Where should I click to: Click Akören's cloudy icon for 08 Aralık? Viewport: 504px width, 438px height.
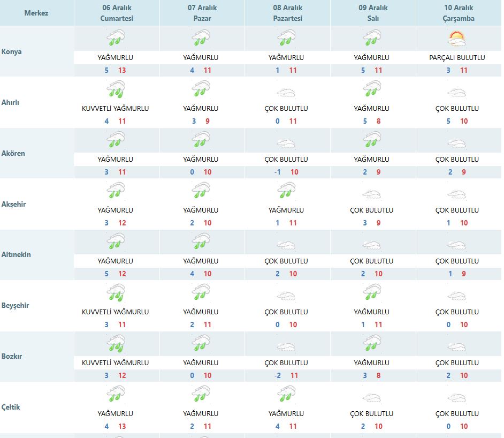286,143
